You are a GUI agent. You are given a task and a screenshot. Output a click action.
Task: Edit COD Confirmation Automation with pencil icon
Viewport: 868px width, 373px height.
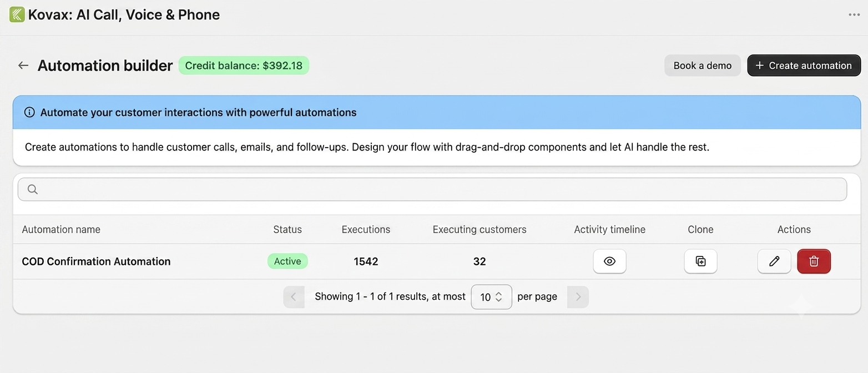point(774,261)
